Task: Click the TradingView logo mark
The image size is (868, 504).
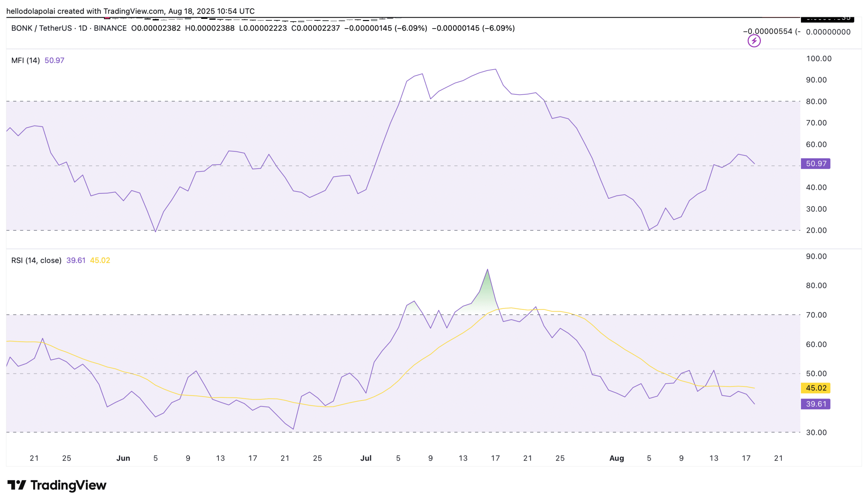Action: click(x=16, y=485)
